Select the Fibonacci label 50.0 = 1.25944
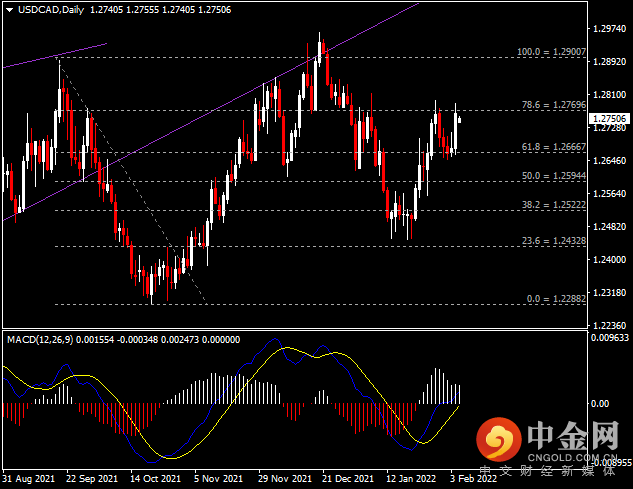 (554, 176)
